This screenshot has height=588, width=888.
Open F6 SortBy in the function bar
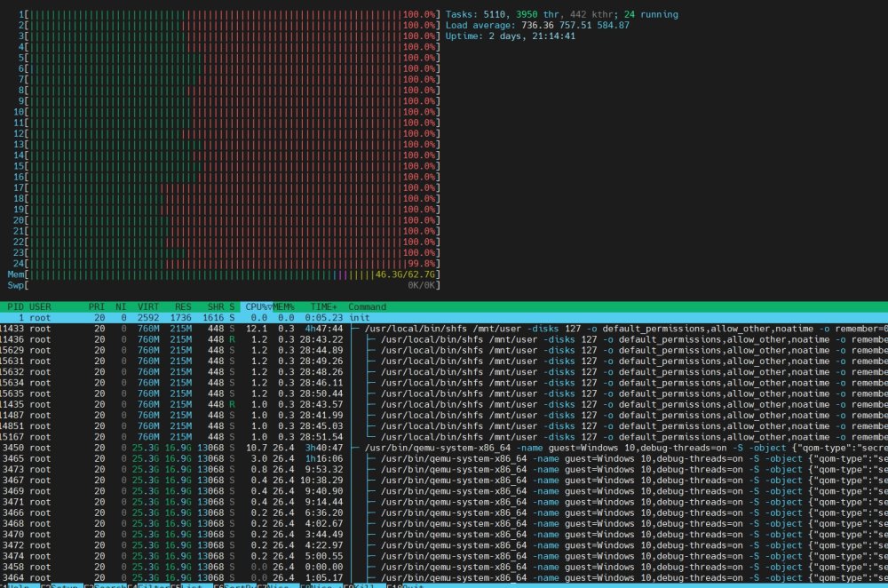pyautogui.click(x=235, y=585)
